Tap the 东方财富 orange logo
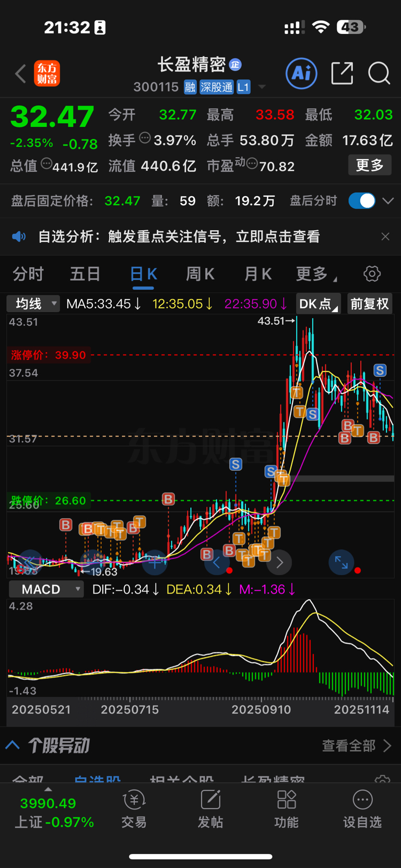The width and height of the screenshot is (401, 868). pyautogui.click(x=47, y=74)
